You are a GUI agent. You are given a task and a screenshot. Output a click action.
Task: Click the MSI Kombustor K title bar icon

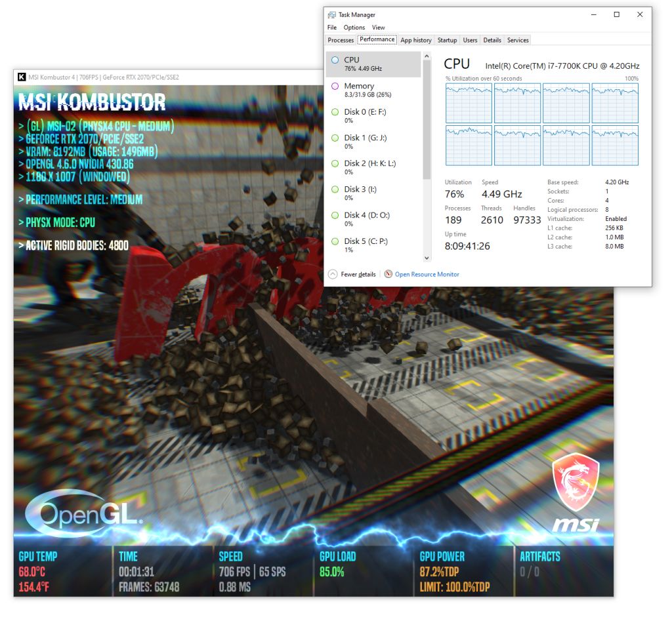22,77
